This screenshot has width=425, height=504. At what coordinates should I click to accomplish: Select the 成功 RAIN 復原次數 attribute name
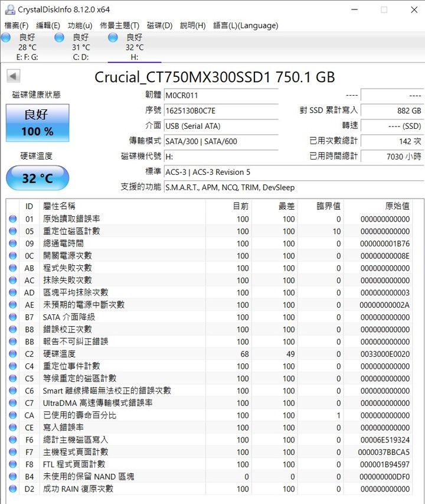point(78,489)
